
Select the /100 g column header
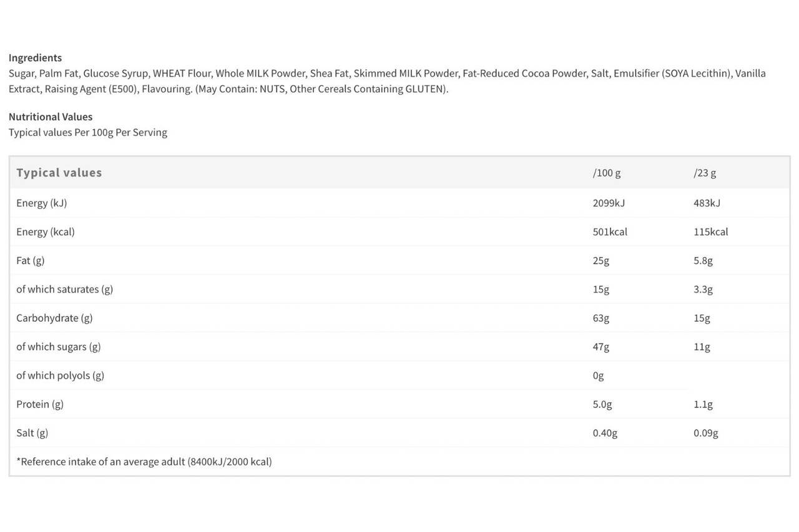[x=607, y=173]
